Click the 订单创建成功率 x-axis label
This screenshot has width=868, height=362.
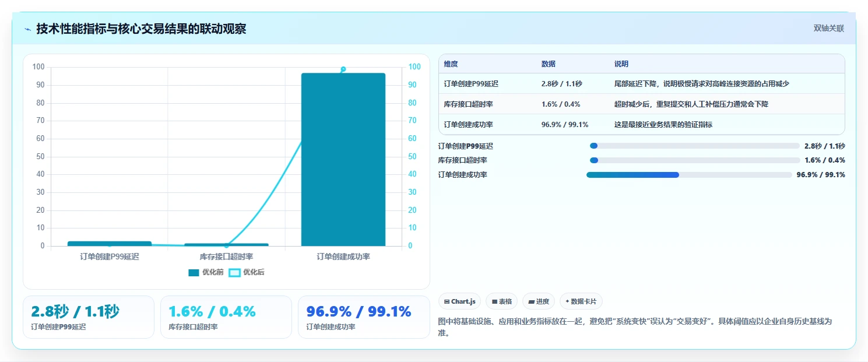(343, 256)
